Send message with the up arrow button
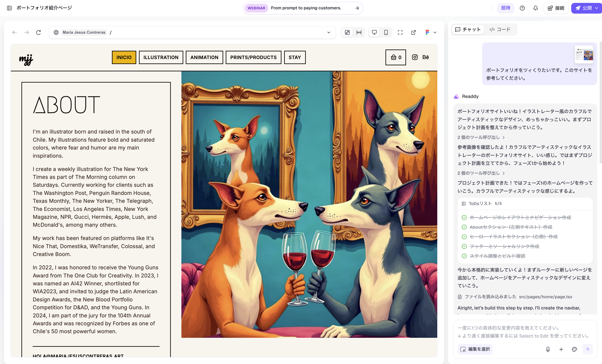The image size is (602, 364). 588,349
